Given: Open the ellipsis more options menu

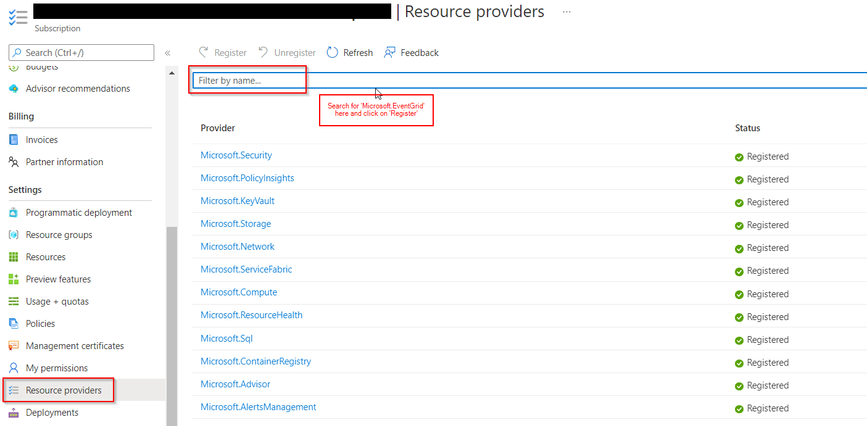Looking at the screenshot, I should [566, 12].
